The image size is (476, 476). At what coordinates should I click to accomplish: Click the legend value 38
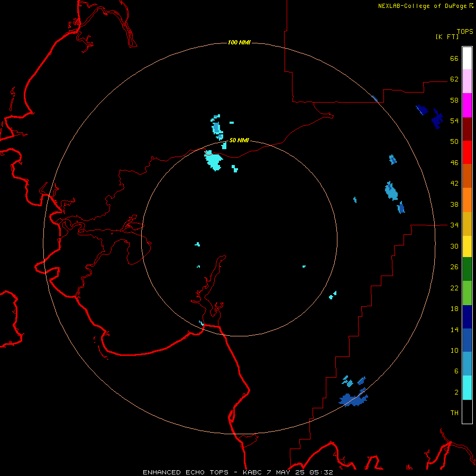[454, 204]
